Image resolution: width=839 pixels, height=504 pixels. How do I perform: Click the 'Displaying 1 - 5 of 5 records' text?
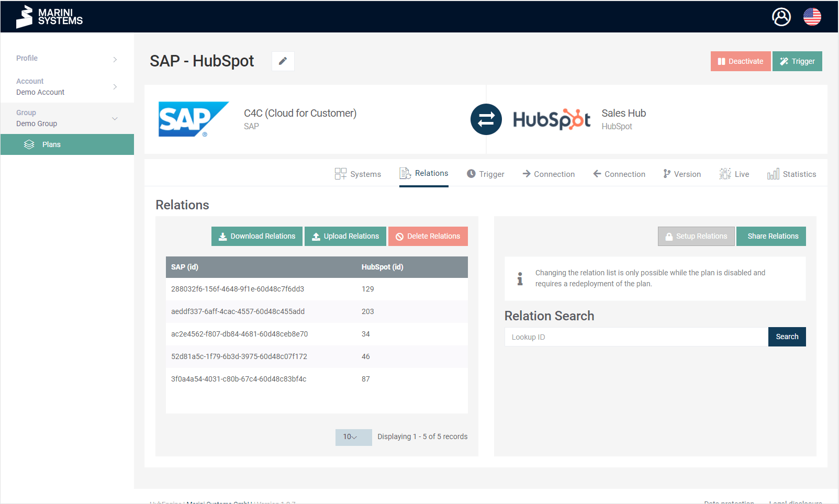[423, 436]
